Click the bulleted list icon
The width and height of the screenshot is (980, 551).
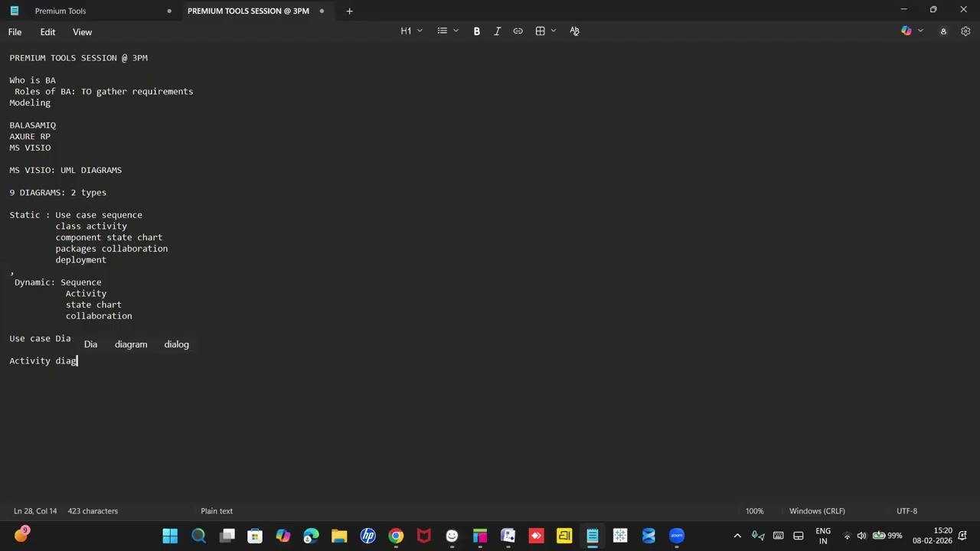click(442, 31)
